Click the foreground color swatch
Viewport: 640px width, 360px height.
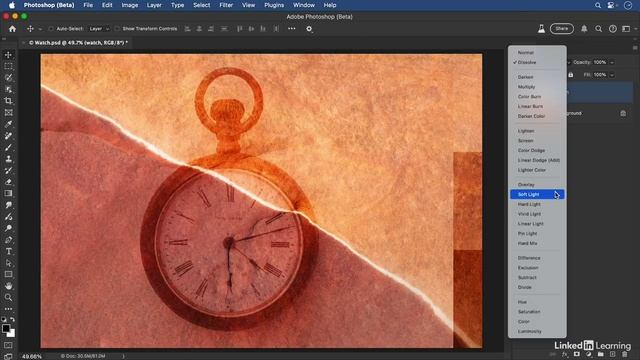point(6,329)
